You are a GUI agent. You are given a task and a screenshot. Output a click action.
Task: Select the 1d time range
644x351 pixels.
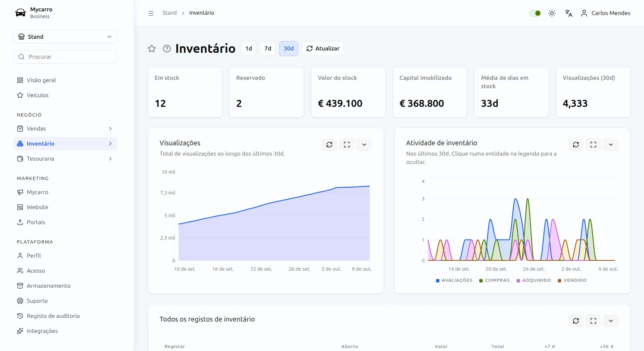[x=249, y=49]
